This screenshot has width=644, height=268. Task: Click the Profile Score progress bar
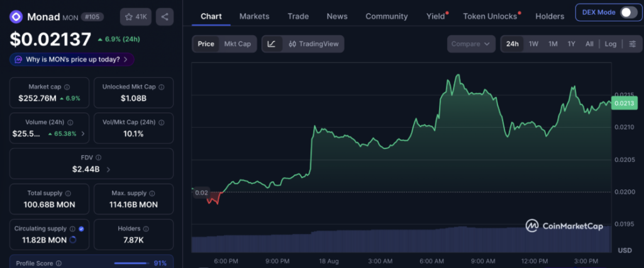(131, 263)
